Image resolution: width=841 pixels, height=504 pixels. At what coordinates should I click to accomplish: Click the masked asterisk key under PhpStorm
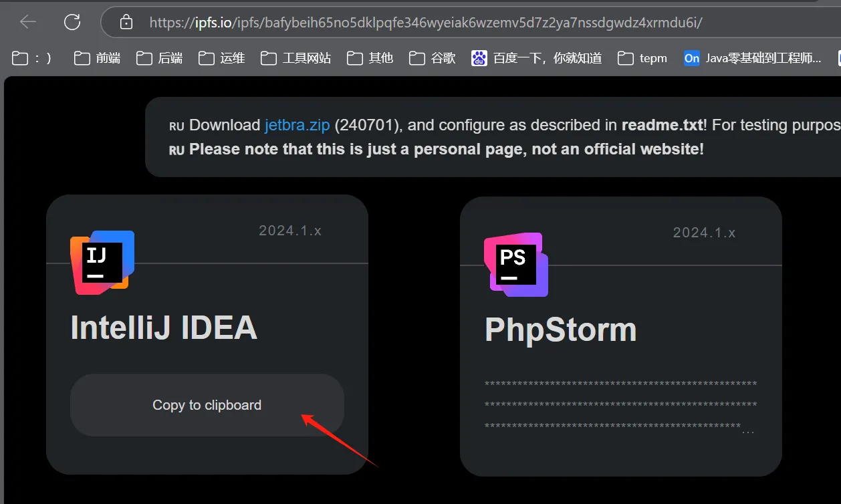(x=620, y=405)
